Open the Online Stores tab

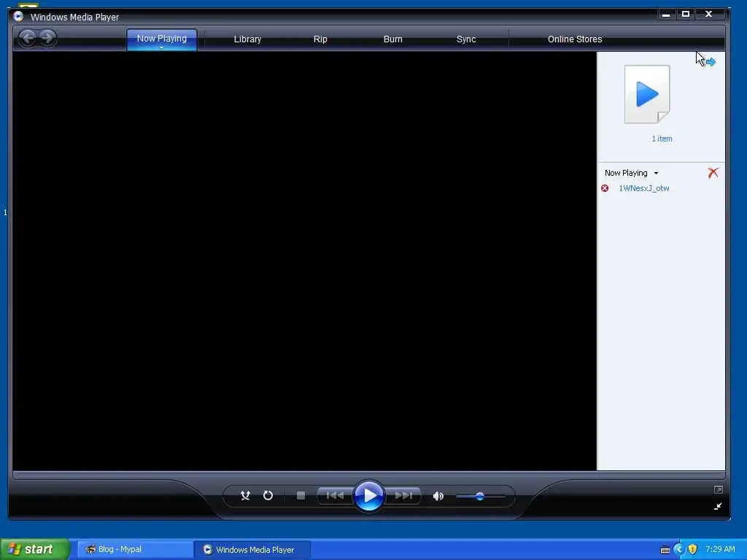(575, 39)
